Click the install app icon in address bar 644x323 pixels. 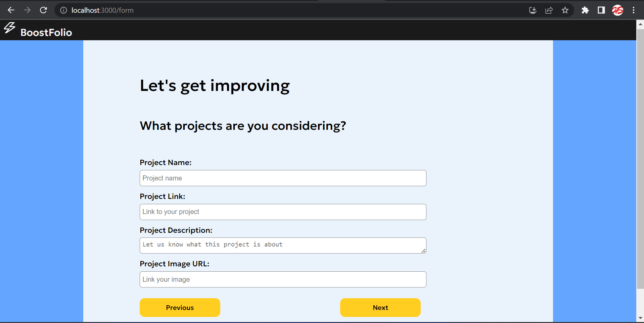(532, 10)
